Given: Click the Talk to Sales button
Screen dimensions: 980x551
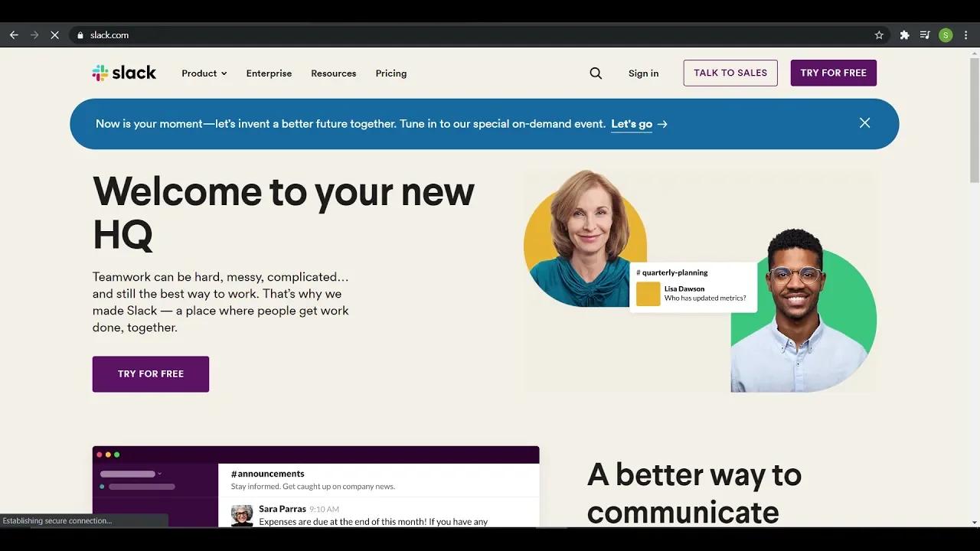Looking at the screenshot, I should [730, 73].
